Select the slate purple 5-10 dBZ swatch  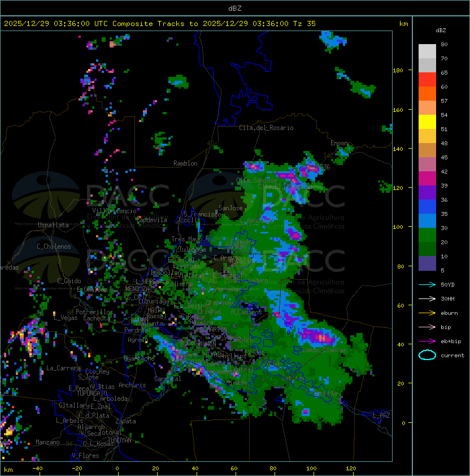pos(427,263)
